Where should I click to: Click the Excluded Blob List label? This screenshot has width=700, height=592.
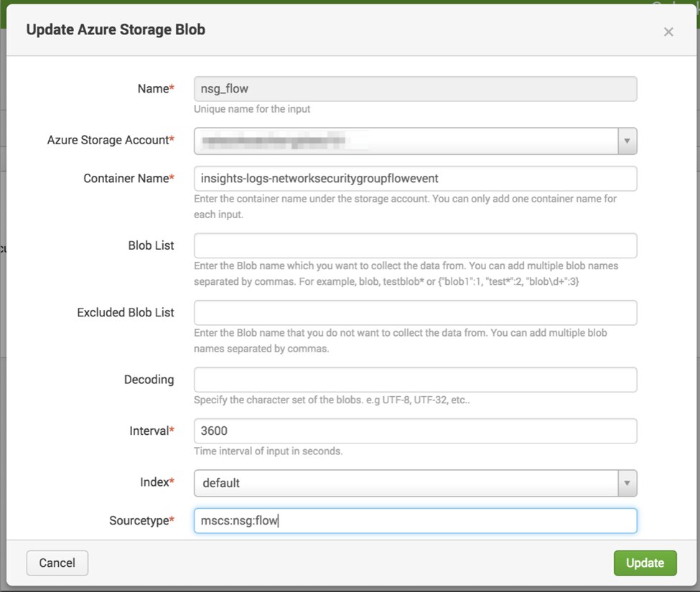[x=126, y=313]
